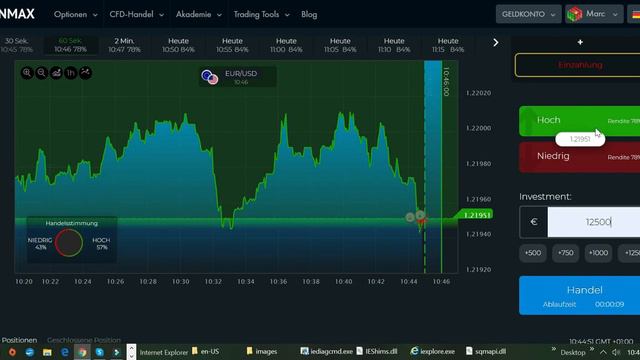Open File Explorer from the taskbar
Image resolution: width=640 pixels, height=360 pixels.
click(x=47, y=352)
